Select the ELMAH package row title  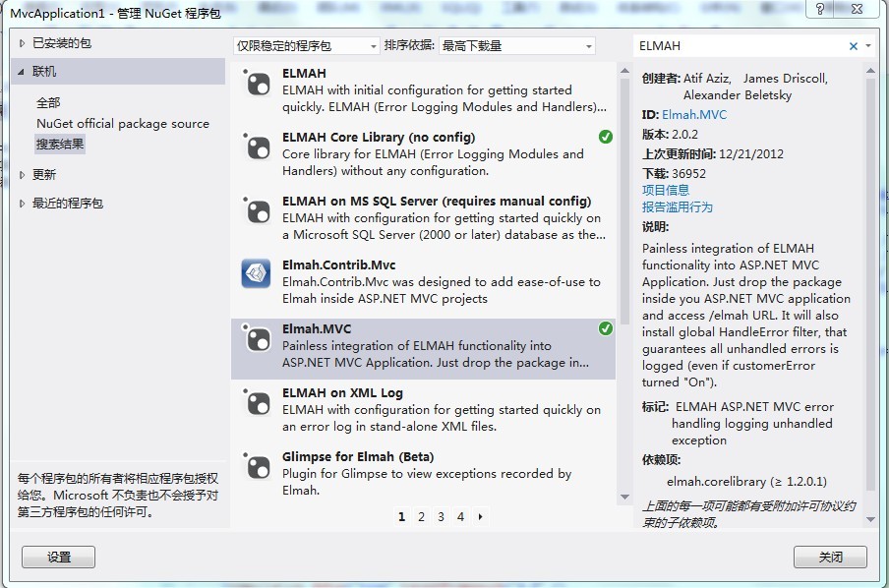coord(305,73)
